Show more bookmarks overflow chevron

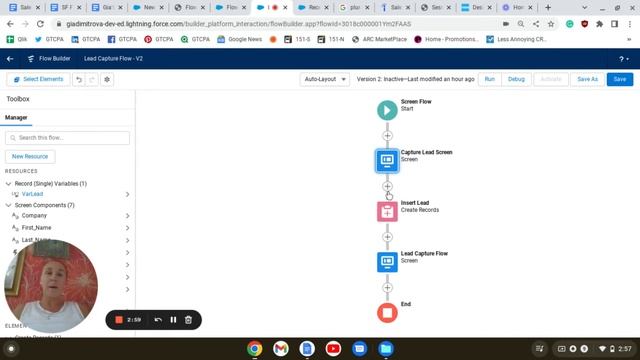[x=629, y=39]
